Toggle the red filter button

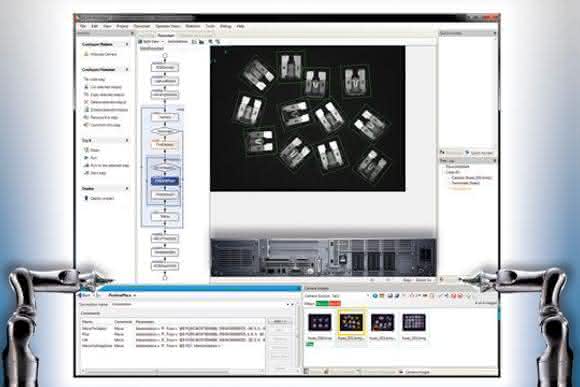(x=334, y=303)
